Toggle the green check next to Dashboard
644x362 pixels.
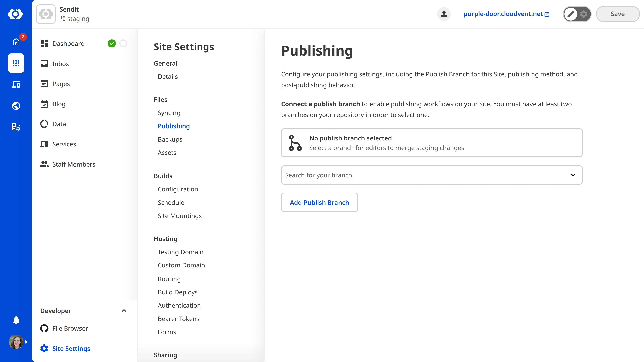tap(112, 43)
